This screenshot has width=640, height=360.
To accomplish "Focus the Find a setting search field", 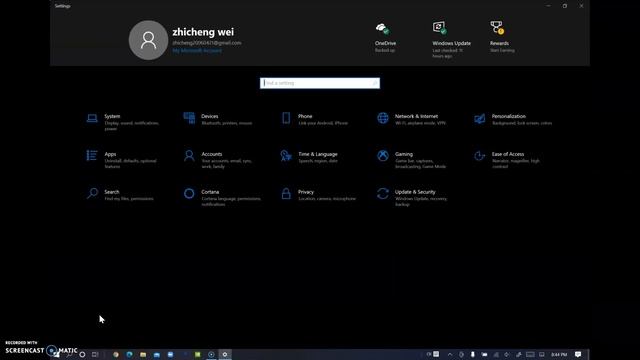I will [x=320, y=83].
